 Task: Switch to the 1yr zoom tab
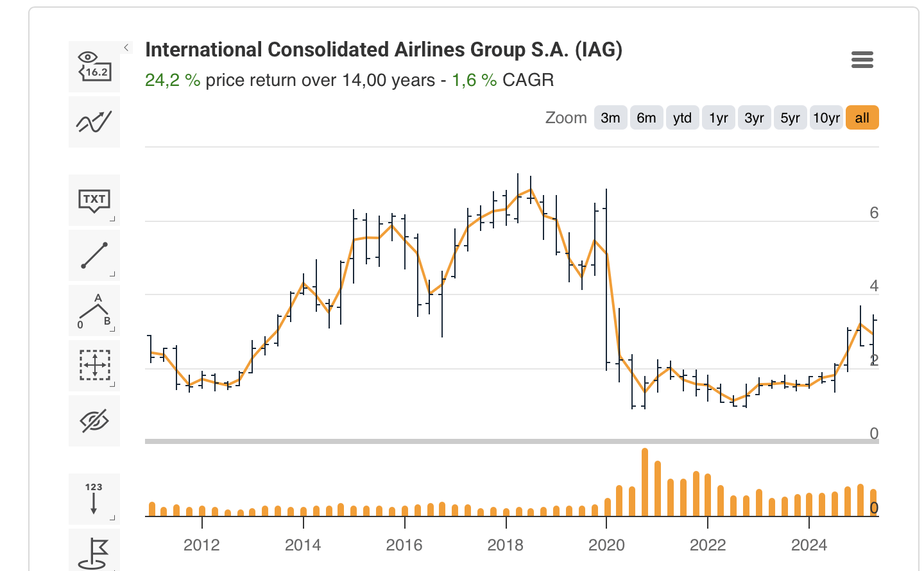(718, 117)
